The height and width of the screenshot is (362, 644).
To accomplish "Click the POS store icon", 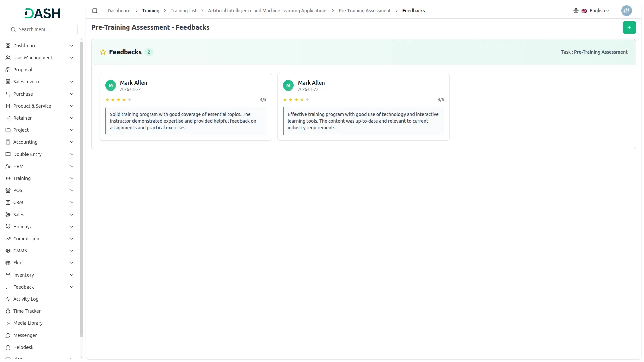I will click(x=8, y=190).
